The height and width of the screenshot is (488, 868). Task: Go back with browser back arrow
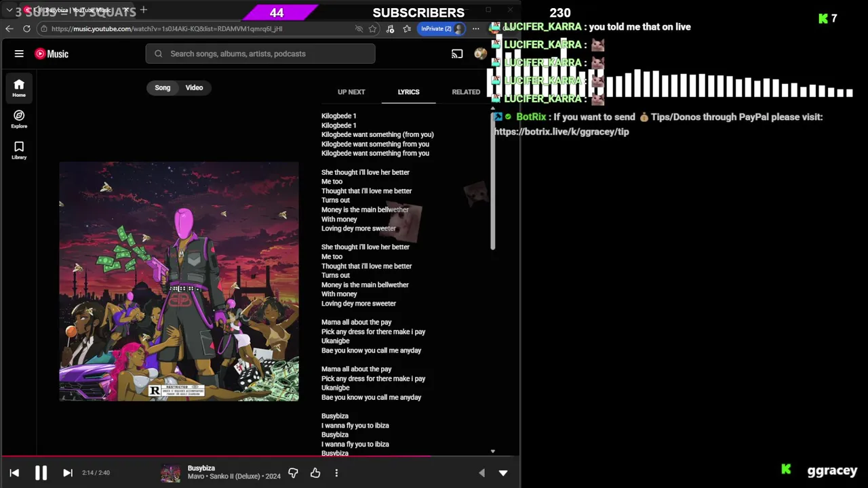9,28
